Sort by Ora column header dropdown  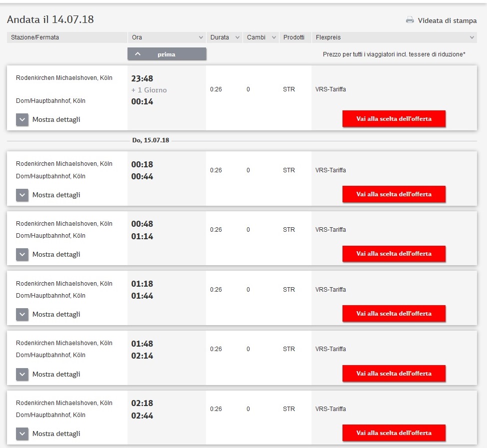tap(166, 37)
